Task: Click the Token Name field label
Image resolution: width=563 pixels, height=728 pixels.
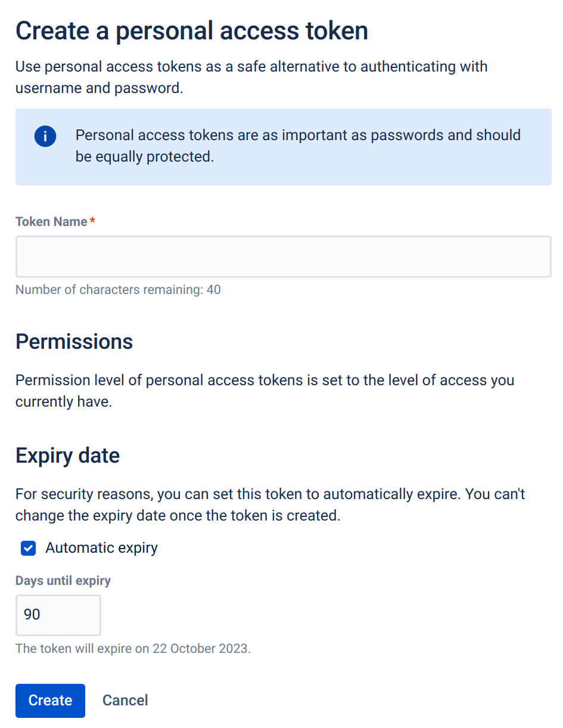Action: [51, 222]
